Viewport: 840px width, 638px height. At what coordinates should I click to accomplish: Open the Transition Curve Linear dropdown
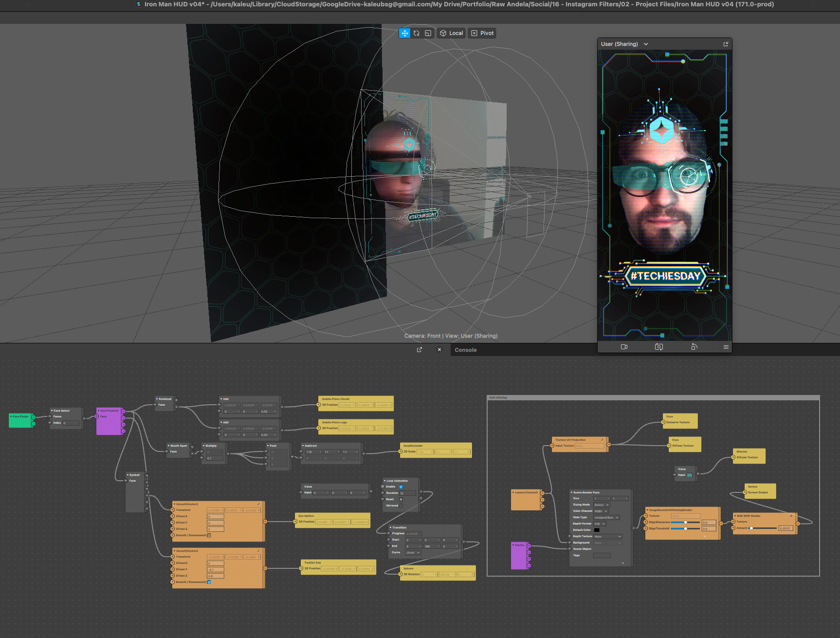[413, 553]
